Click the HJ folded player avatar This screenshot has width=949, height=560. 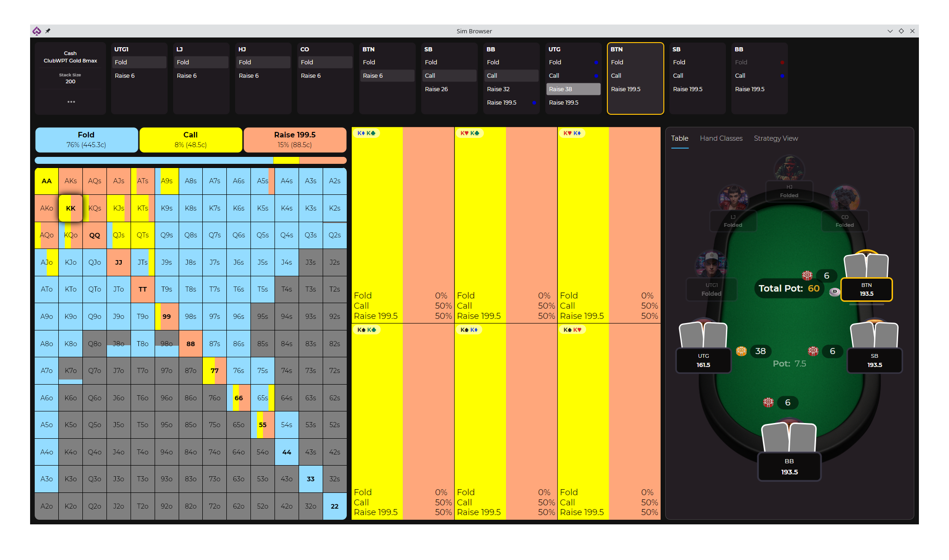click(789, 168)
